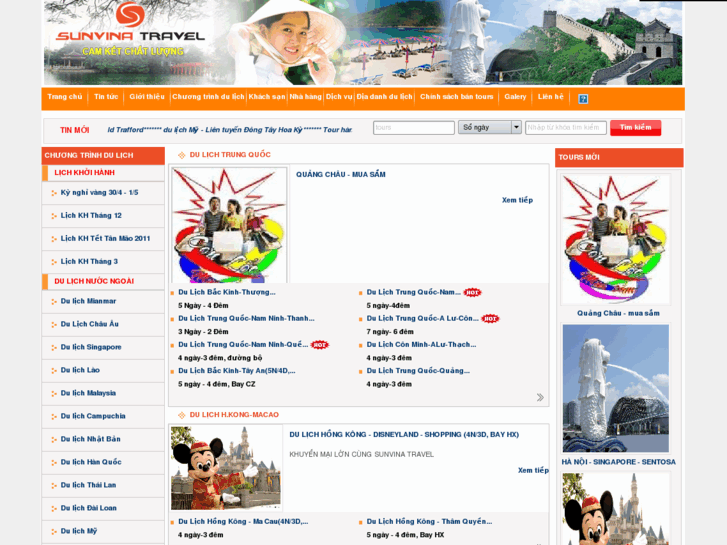Click Xem tiếp under Quảng Châu tour
Viewport: 727px width, 545px height.
[x=517, y=200]
